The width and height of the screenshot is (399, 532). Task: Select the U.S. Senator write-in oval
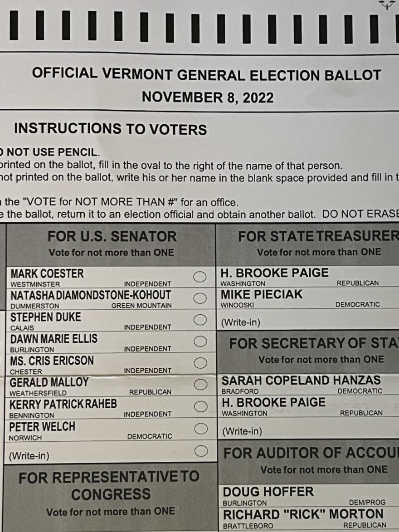[x=200, y=450]
